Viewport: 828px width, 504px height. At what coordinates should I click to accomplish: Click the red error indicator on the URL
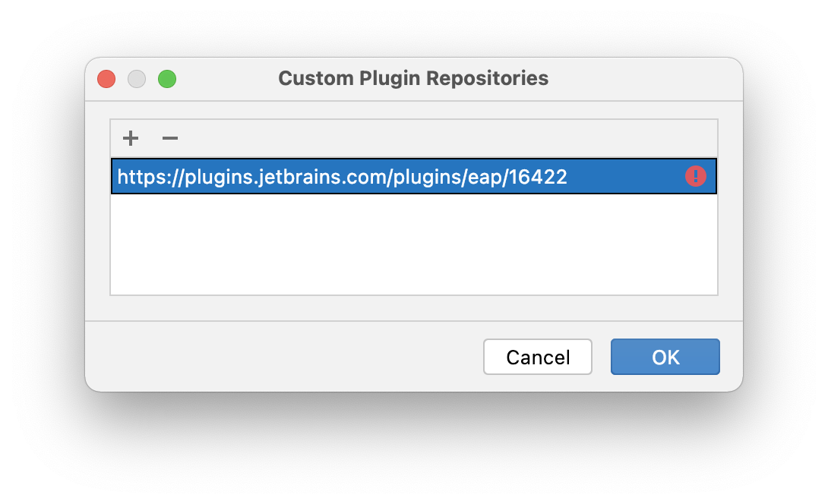click(697, 176)
